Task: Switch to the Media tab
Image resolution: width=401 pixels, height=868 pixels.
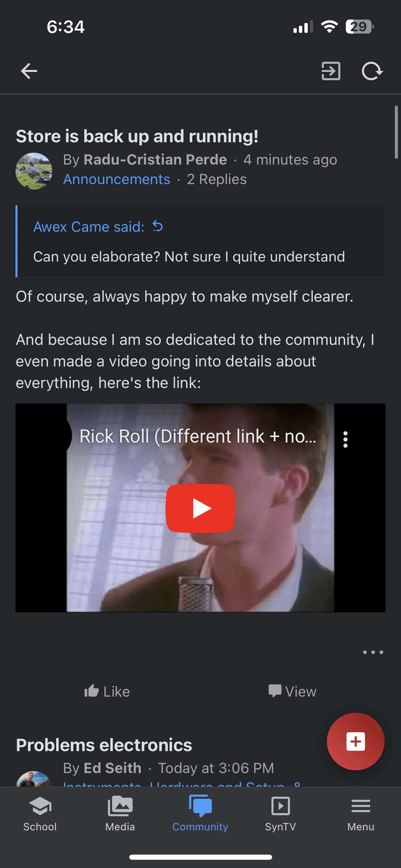Action: [x=120, y=813]
